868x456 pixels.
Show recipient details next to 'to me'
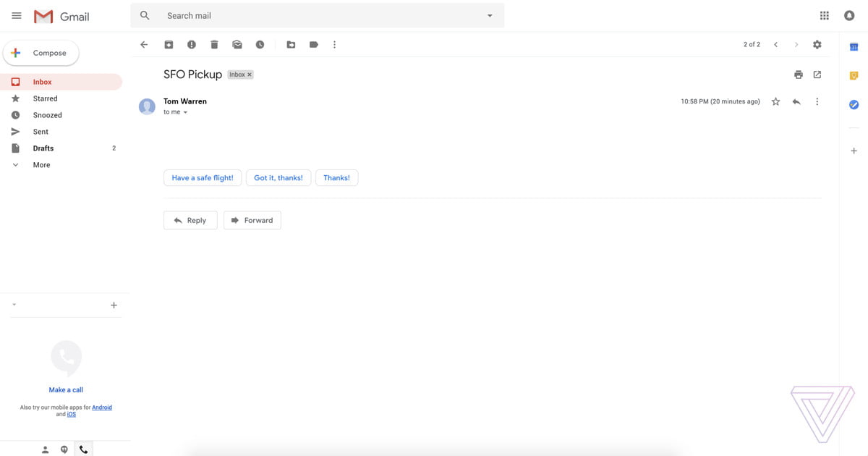(x=185, y=113)
